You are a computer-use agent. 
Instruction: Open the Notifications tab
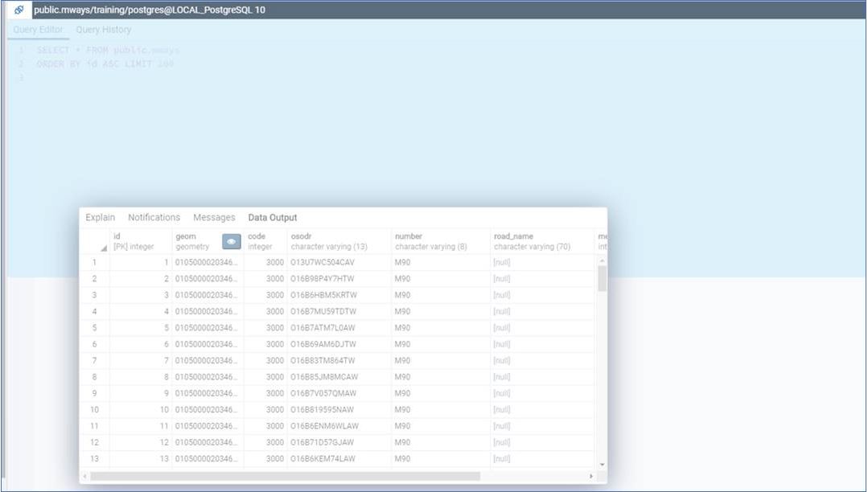coord(154,218)
